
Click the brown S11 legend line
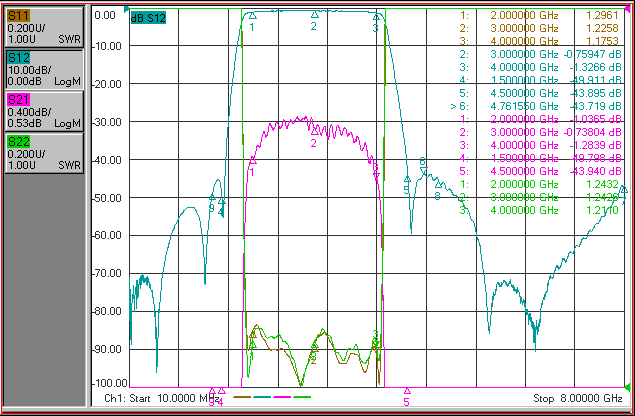point(242,397)
